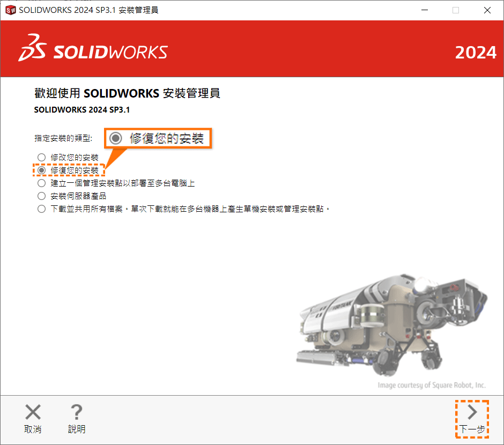The height and width of the screenshot is (445, 504).
Task: Click the 下一步 next label
Action: 472,429
